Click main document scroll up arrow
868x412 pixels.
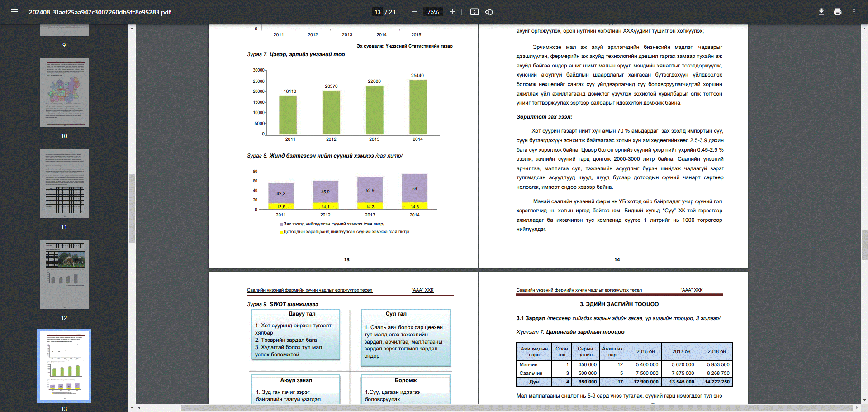(864, 28)
